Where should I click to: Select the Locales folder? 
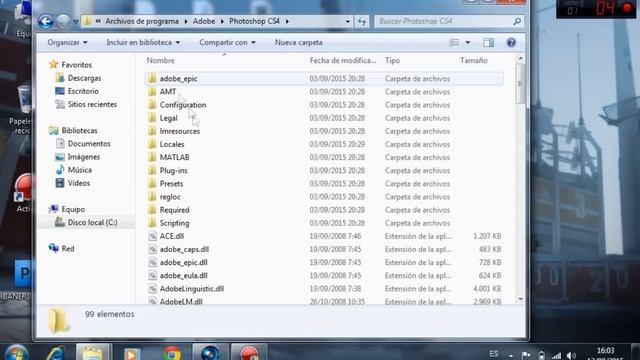pos(172,144)
